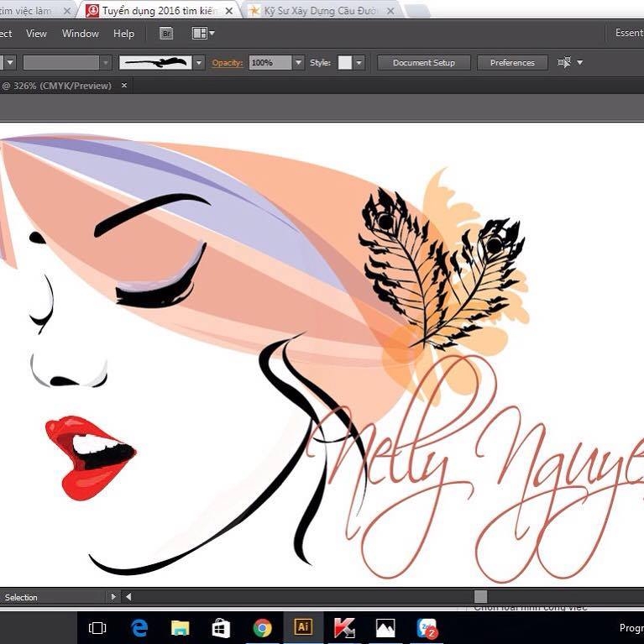Switch to the Adobe Illustrator taskbar icon

[303, 627]
